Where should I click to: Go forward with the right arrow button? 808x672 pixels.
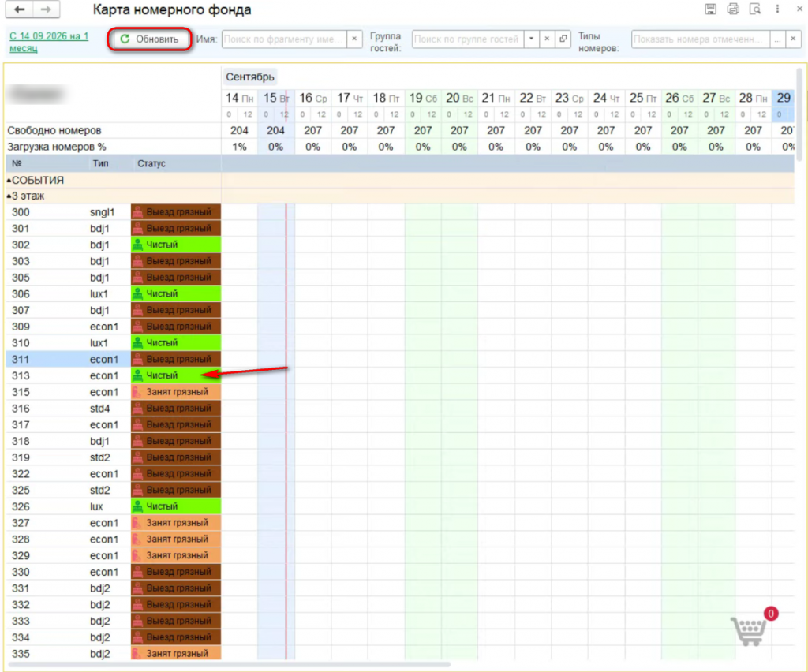point(47,9)
